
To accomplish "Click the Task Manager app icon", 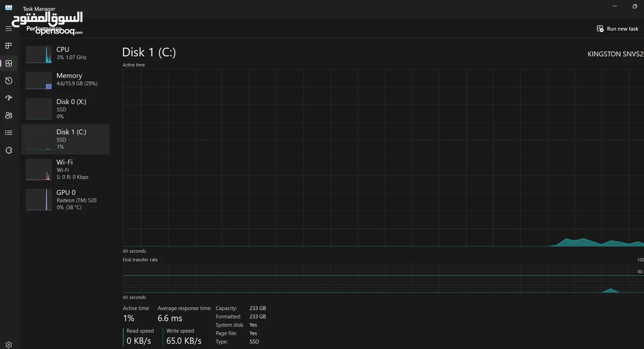I will tap(8, 8).
